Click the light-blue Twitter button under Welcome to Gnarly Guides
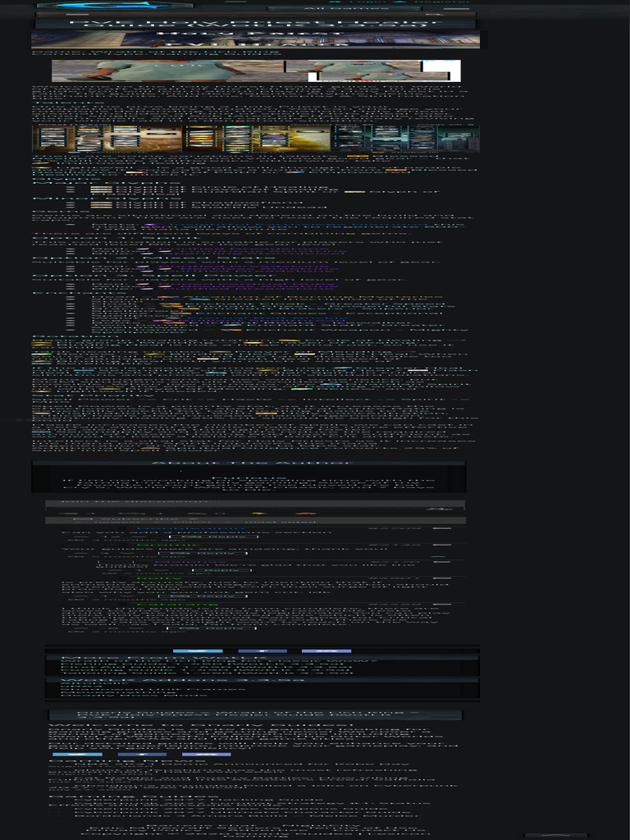This screenshot has width=630, height=840. [x=77, y=755]
